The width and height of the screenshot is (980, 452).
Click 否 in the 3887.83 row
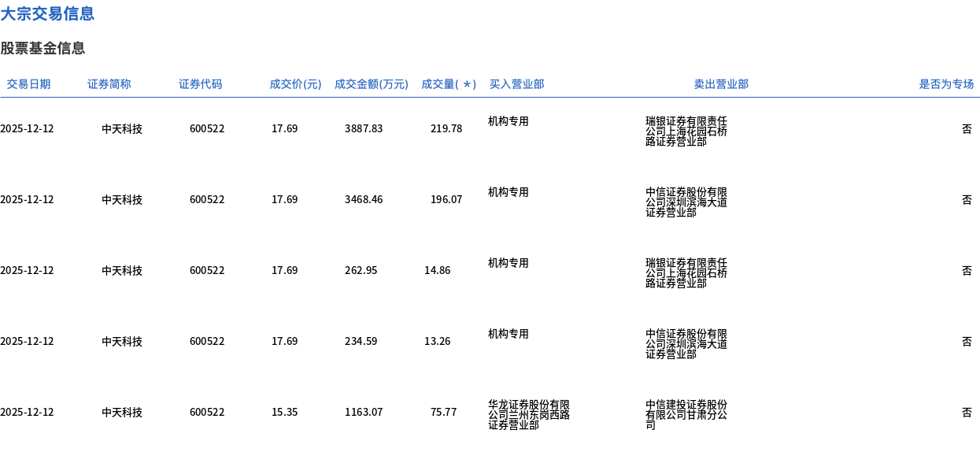(x=967, y=128)
